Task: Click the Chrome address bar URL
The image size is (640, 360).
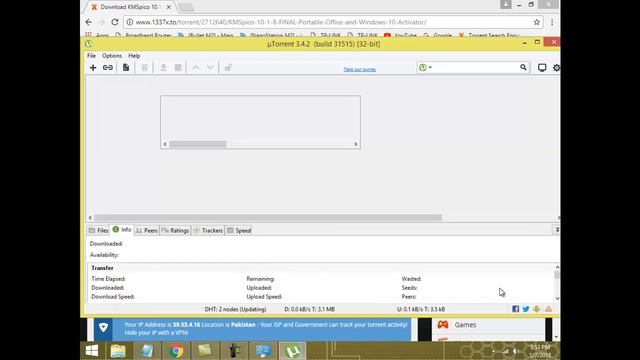Action: (281, 22)
